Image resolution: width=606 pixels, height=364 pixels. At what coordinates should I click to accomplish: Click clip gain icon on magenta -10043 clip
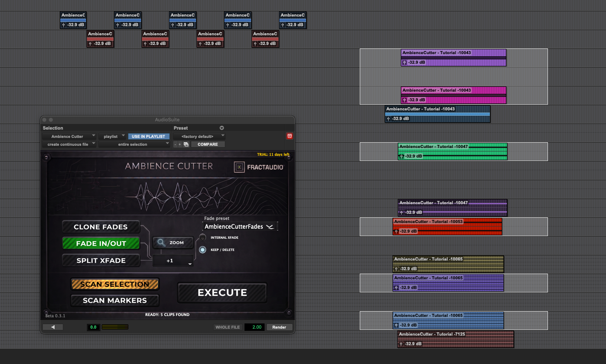[404, 100]
